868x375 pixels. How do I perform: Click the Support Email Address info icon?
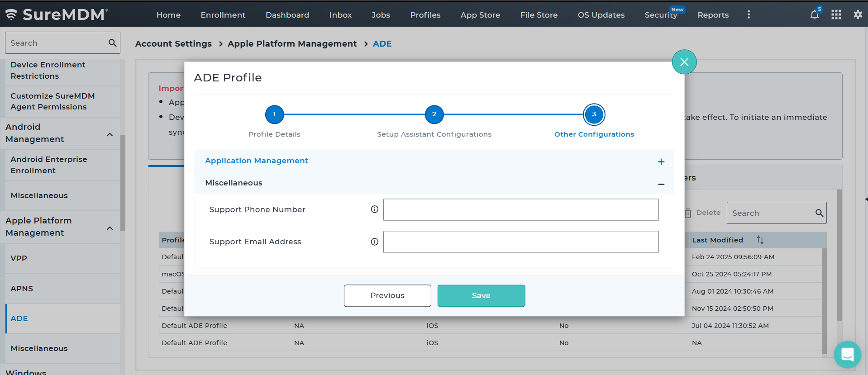point(374,242)
